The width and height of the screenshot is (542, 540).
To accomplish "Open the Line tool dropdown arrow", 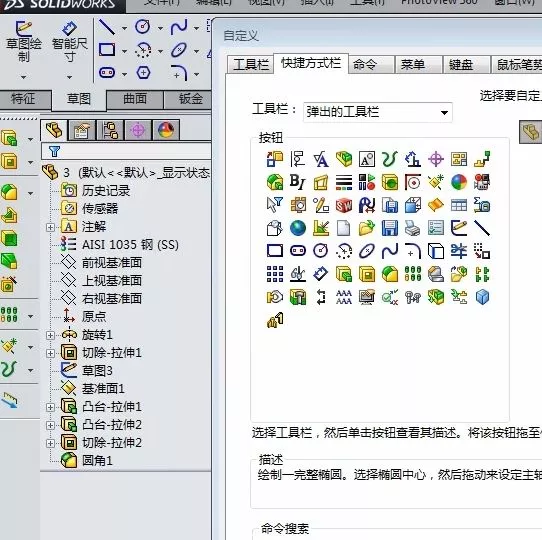I will tap(124, 28).
